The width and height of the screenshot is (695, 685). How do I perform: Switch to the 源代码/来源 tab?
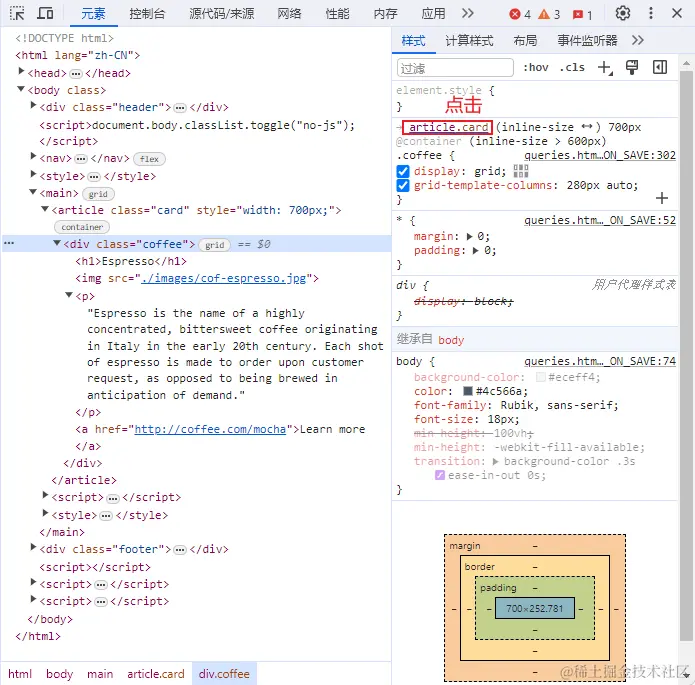(222, 14)
